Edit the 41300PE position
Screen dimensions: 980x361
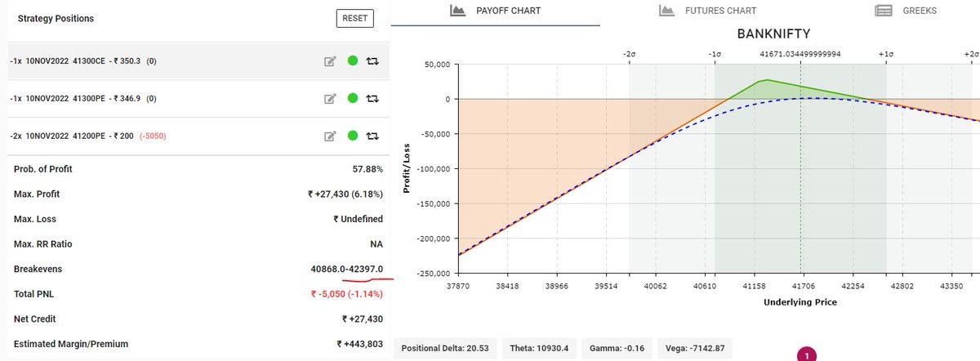[x=330, y=98]
